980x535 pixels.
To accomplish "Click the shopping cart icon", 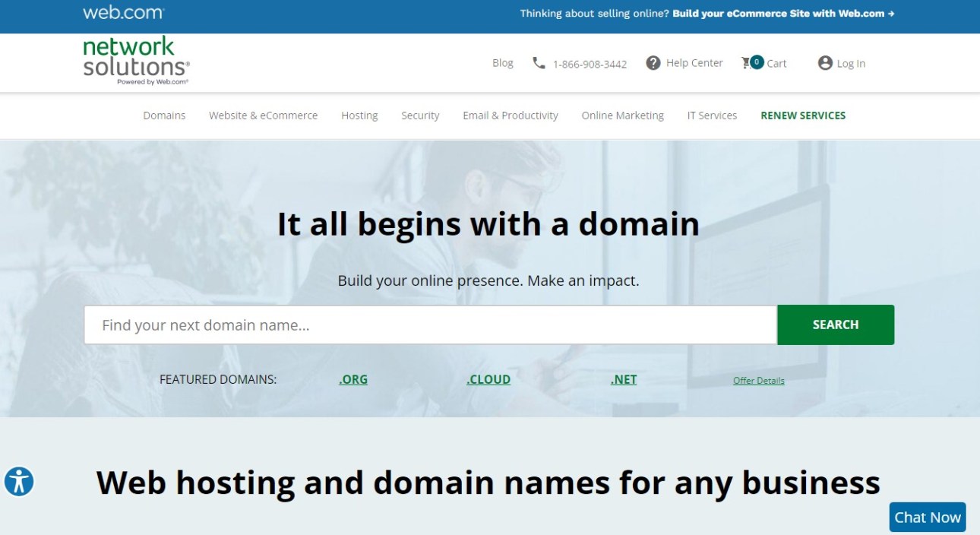I will coord(747,63).
